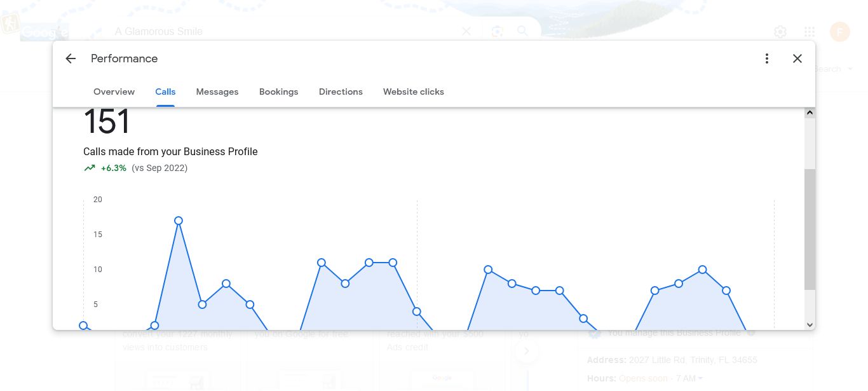Switch to Website clicks tab

(x=413, y=92)
